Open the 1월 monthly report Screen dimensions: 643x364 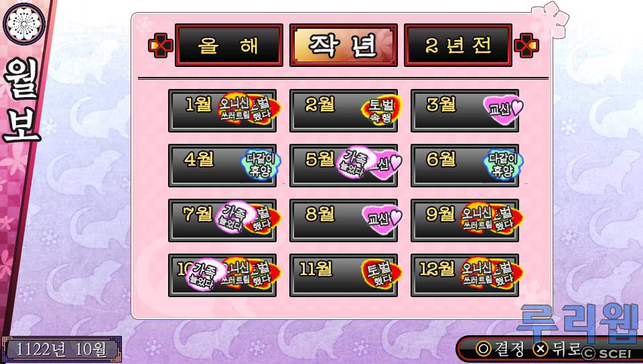222,110
